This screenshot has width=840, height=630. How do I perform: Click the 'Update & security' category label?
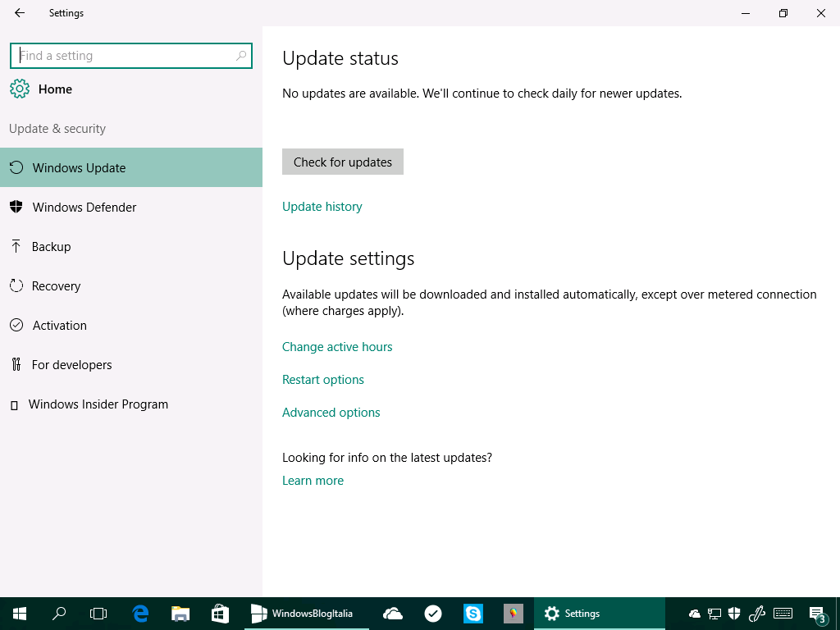coord(57,129)
